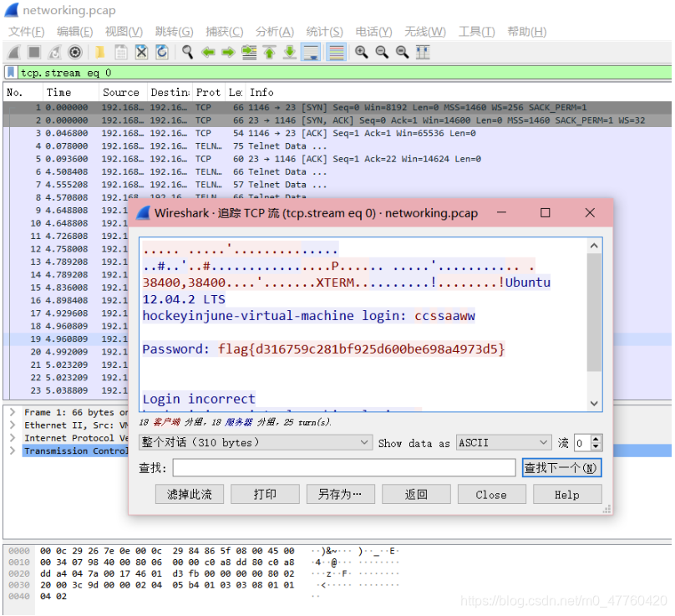Click the flag{d316759c…} password text

pos(361,349)
